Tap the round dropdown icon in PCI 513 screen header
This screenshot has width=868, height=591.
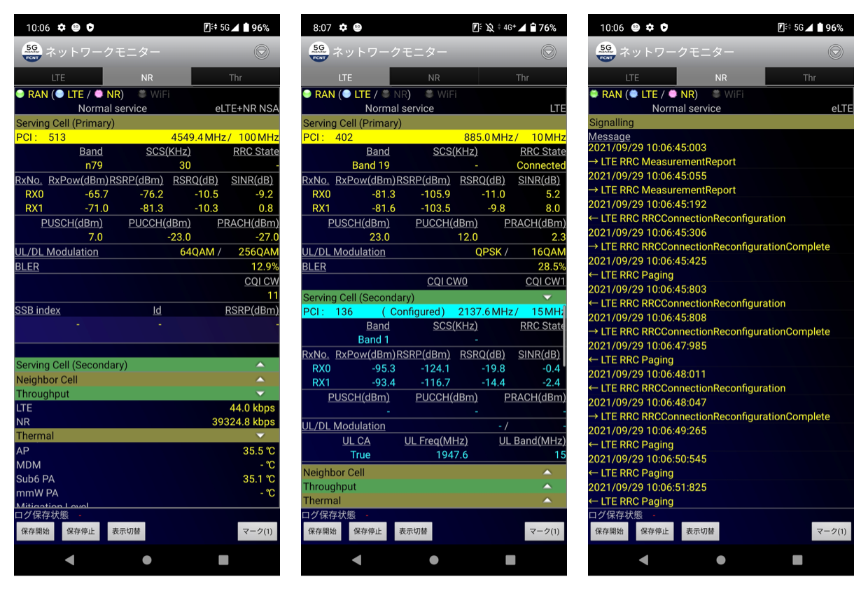(261, 52)
